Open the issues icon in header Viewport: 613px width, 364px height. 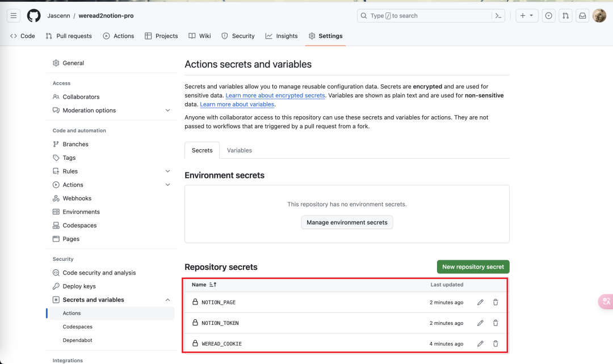coord(548,16)
